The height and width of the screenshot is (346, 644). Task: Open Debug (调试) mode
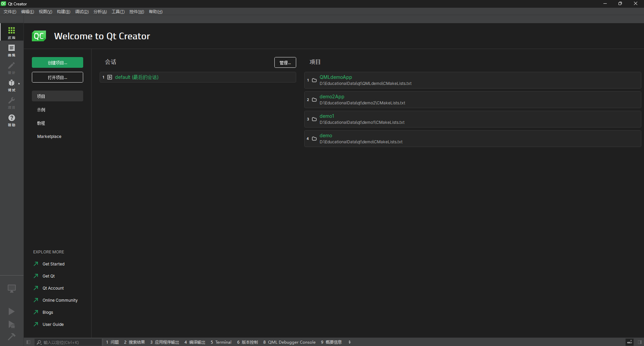[x=12, y=85]
